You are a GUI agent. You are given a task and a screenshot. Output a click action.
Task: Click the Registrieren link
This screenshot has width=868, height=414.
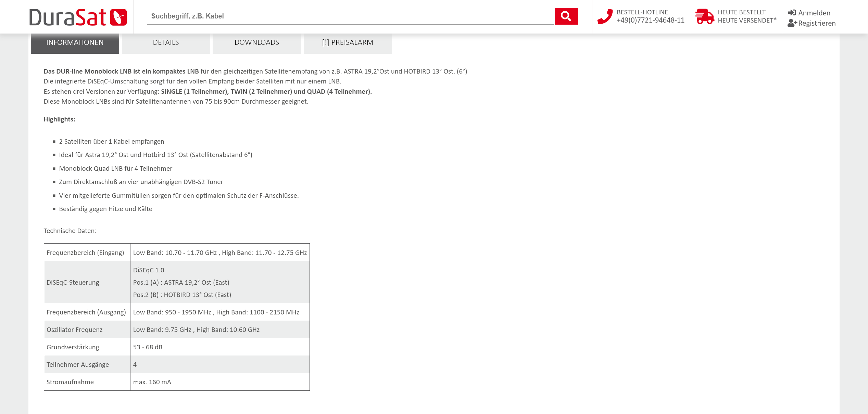click(817, 23)
